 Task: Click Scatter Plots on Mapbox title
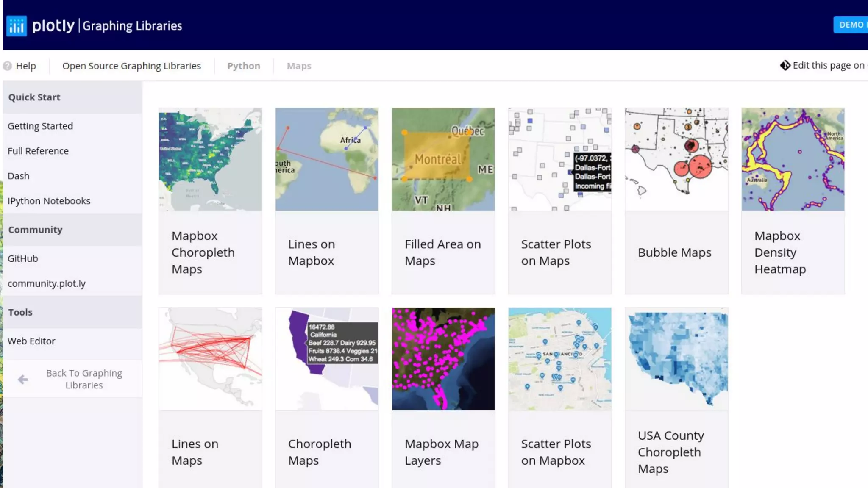pos(556,452)
